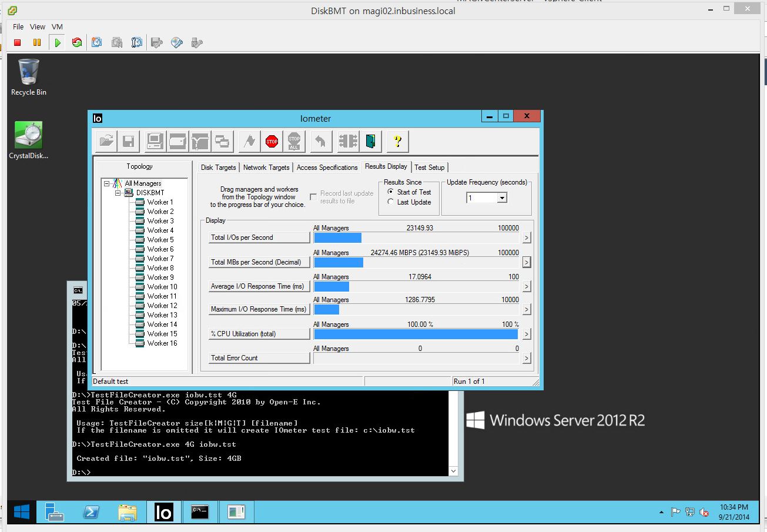767x532 pixels.
Task: Open the Network Targets tab
Action: (266, 168)
